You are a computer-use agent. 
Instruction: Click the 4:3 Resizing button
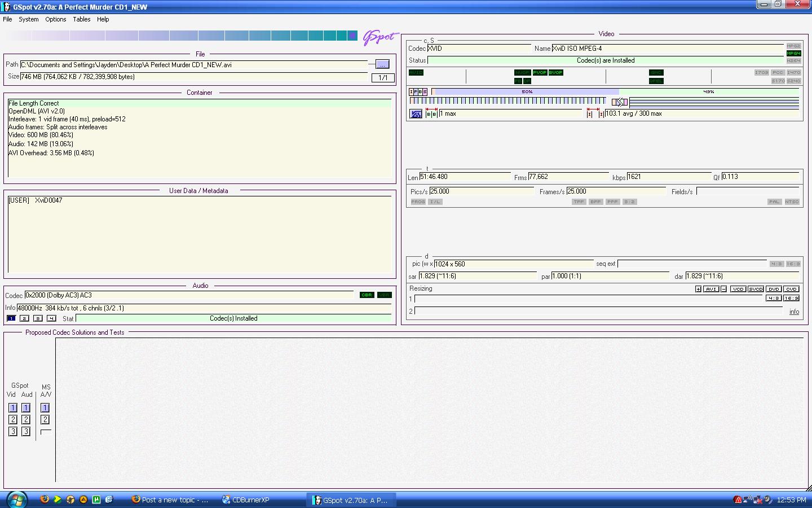pos(774,298)
